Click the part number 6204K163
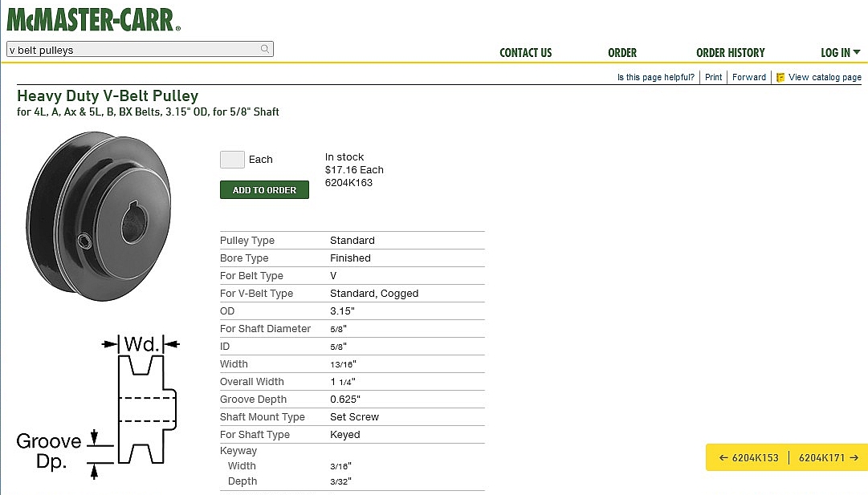Screen dimensions: 868x495 tap(348, 182)
